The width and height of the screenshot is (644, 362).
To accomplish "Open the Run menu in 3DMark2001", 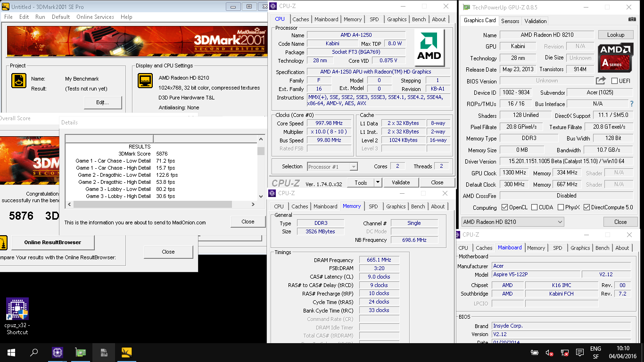I will tap(40, 17).
